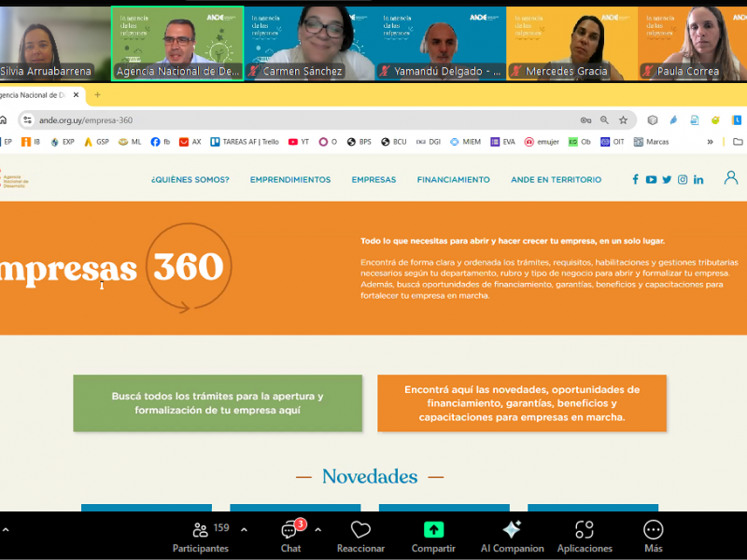Open the BPS bookmark
The height and width of the screenshot is (560, 747).
[359, 142]
